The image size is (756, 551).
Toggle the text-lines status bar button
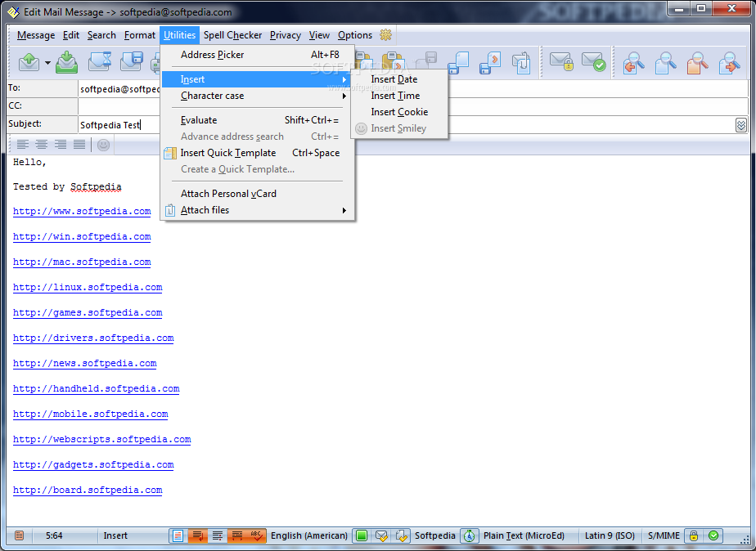pos(218,535)
